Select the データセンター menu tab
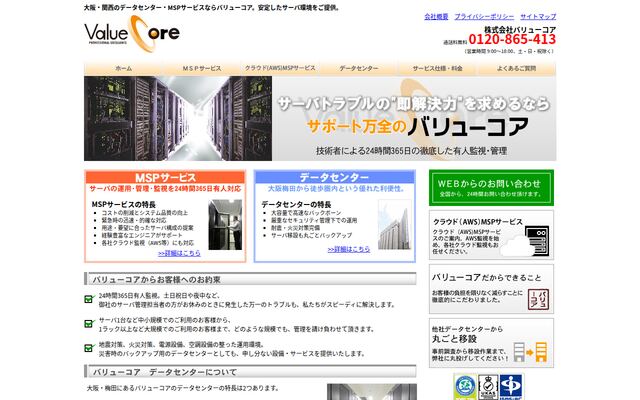Viewport: 640px width, 400px height. pyautogui.click(x=358, y=68)
